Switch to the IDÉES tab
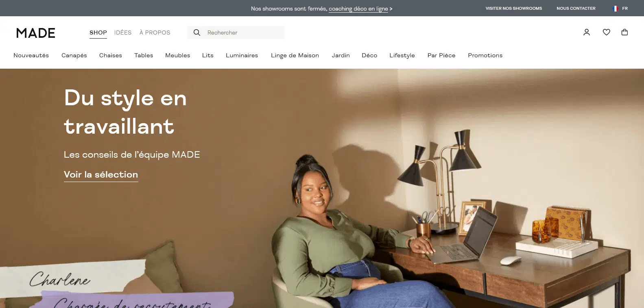644x308 pixels. pyautogui.click(x=123, y=33)
